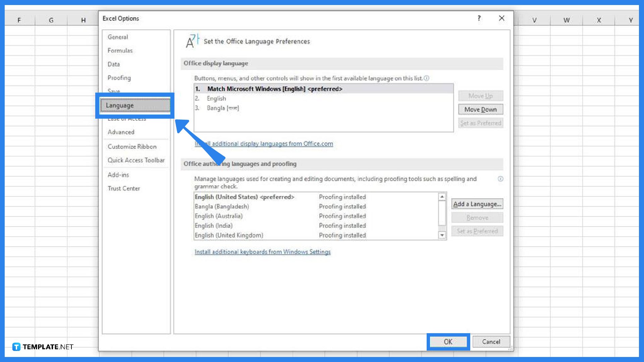Screen dimensions: 644x362
Task: Click Remove authoring language button
Action: point(477,217)
